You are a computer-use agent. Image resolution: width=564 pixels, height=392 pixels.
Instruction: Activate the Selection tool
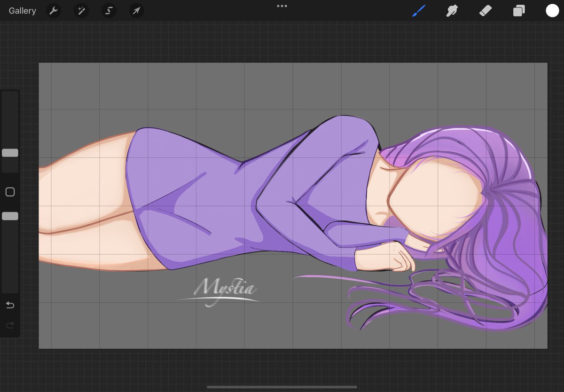point(109,11)
